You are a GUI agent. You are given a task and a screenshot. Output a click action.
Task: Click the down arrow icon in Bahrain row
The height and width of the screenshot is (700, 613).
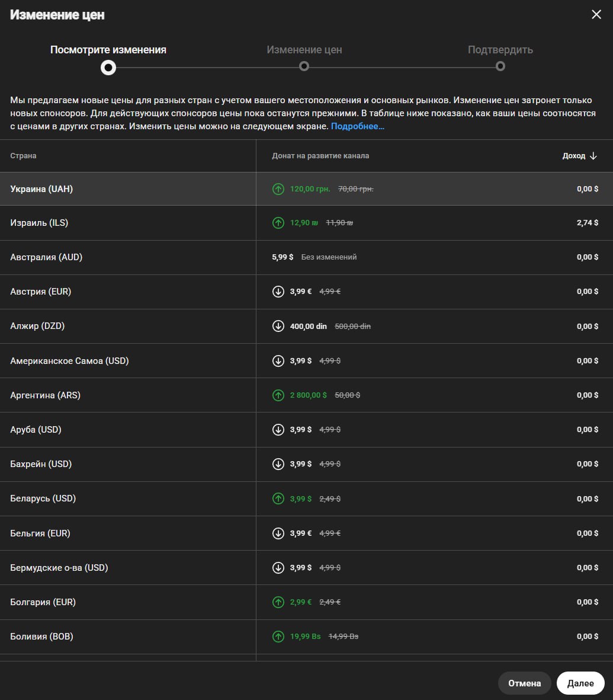pyautogui.click(x=278, y=464)
